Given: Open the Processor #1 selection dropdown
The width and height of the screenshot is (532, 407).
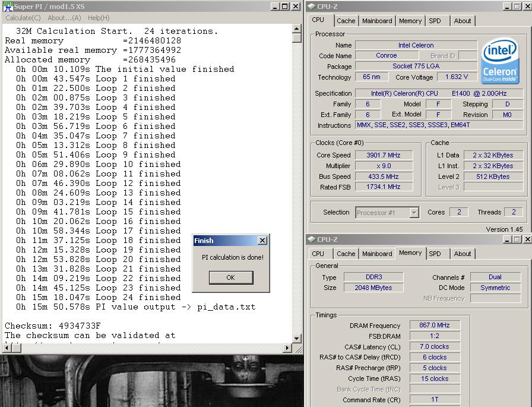Looking at the screenshot, I should [414, 213].
